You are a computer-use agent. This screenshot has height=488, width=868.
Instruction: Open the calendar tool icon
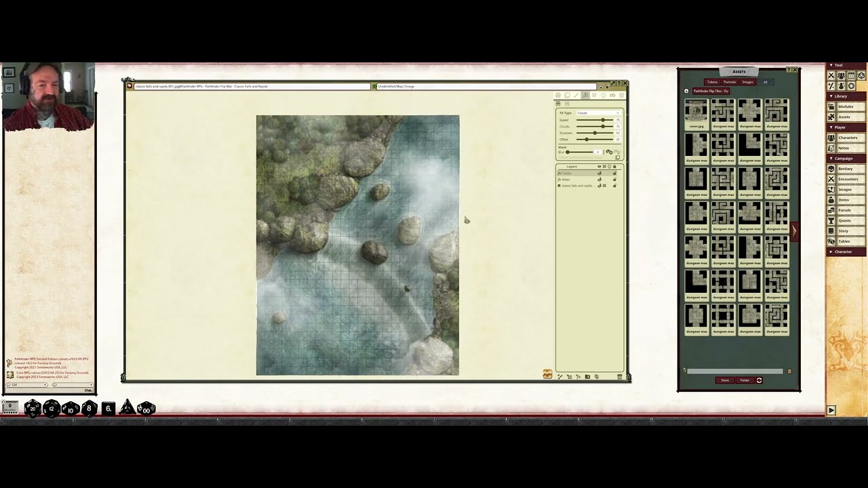[x=852, y=75]
